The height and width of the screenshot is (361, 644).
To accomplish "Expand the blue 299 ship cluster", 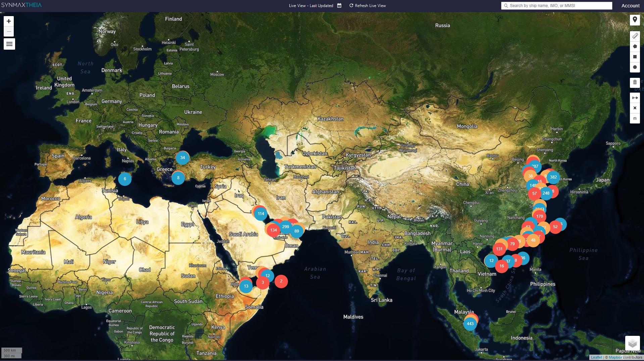I will 286,227.
